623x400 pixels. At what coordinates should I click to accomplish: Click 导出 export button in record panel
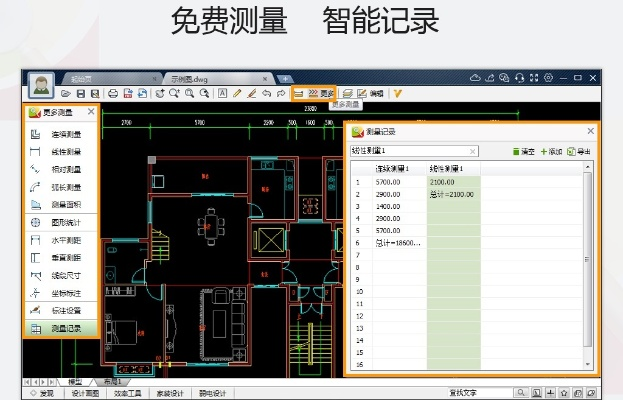pos(578,151)
